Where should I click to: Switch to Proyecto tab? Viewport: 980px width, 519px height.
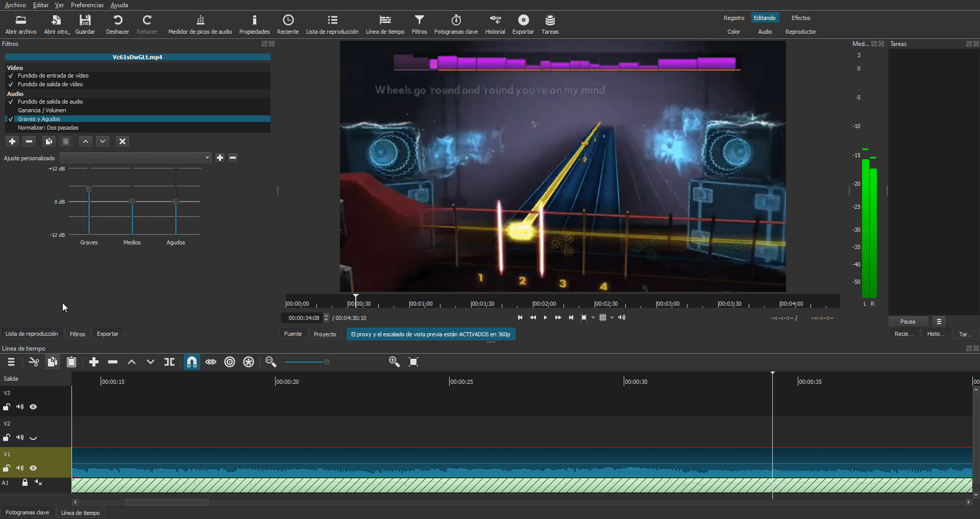[x=325, y=334]
